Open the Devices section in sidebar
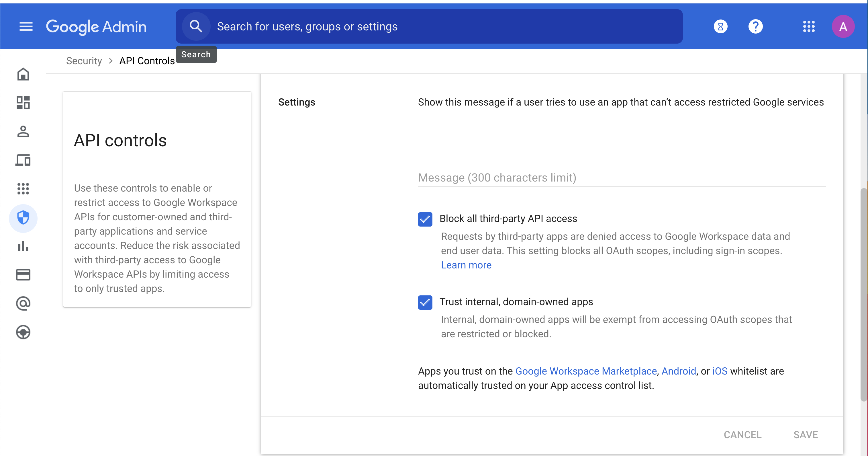Viewport: 868px width, 456px height. tap(23, 160)
